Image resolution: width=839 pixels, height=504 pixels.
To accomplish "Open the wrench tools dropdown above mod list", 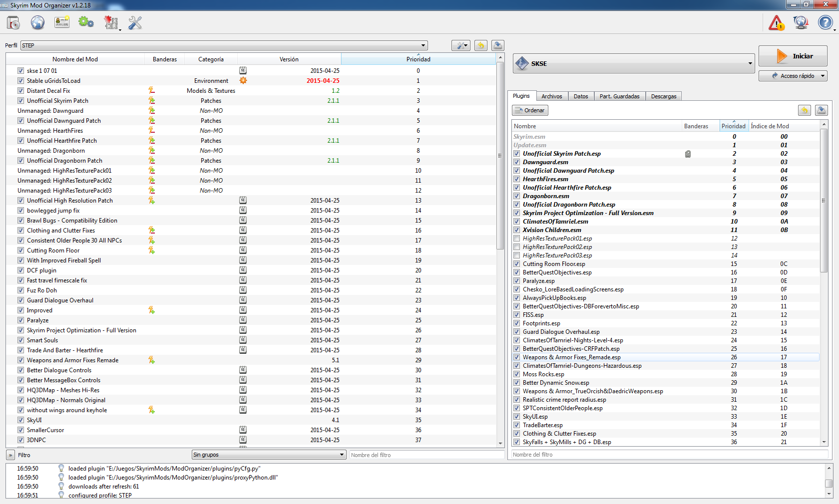I will pyautogui.click(x=460, y=45).
